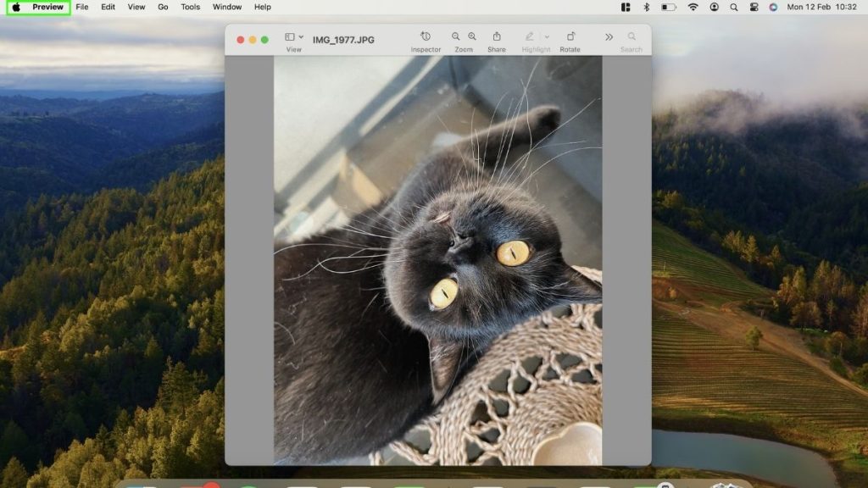Click the zoom in magnifier icon
This screenshot has height=488, width=868.
point(471,36)
